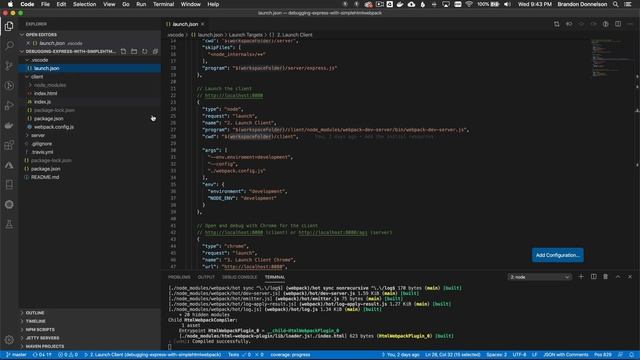Open the Search view in activity bar
The height and width of the screenshot is (360, 640).
9,46
